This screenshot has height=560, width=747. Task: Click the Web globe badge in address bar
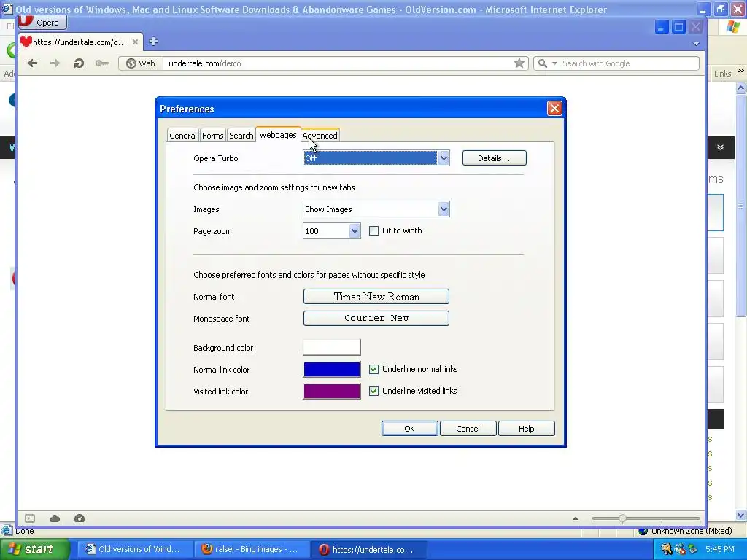141,63
